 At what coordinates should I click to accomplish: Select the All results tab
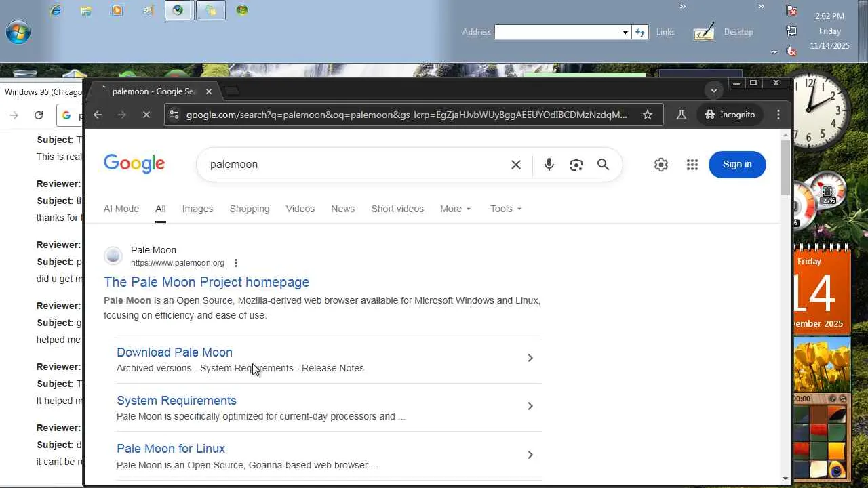161,209
